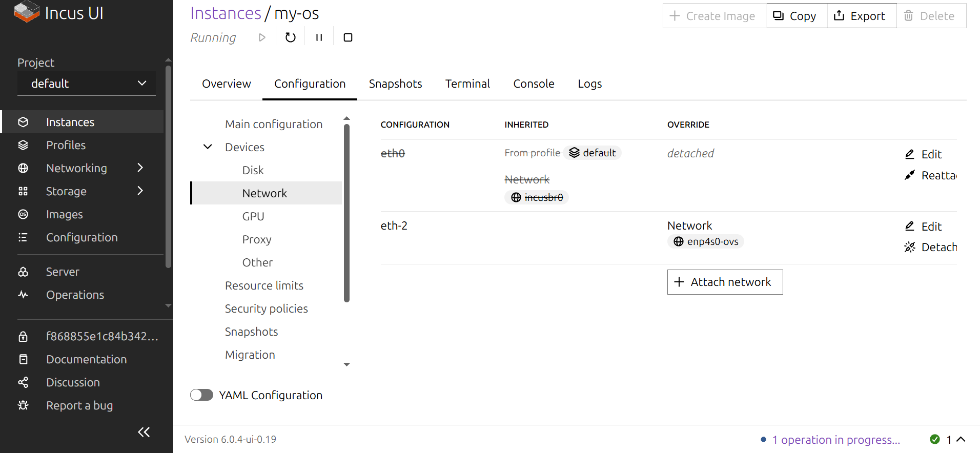The width and height of the screenshot is (980, 453).
Task: Collapse the Devices tree section
Action: pyautogui.click(x=208, y=147)
